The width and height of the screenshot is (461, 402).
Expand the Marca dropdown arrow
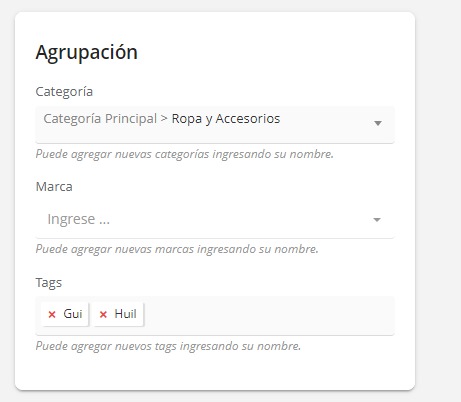click(x=377, y=220)
